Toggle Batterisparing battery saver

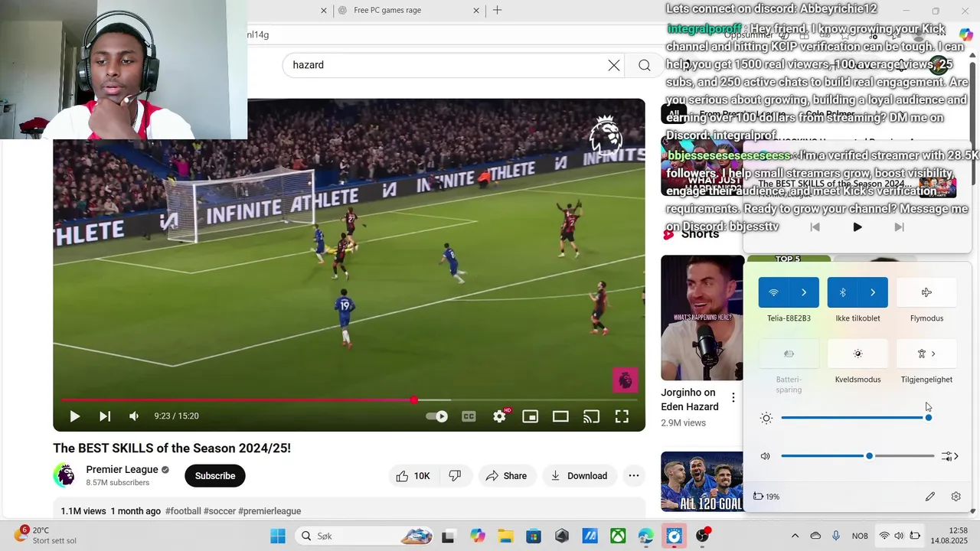(789, 354)
